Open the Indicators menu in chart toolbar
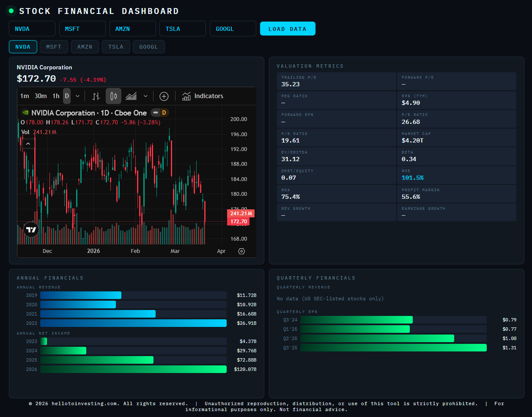The width and height of the screenshot is (532, 417). coord(203,96)
